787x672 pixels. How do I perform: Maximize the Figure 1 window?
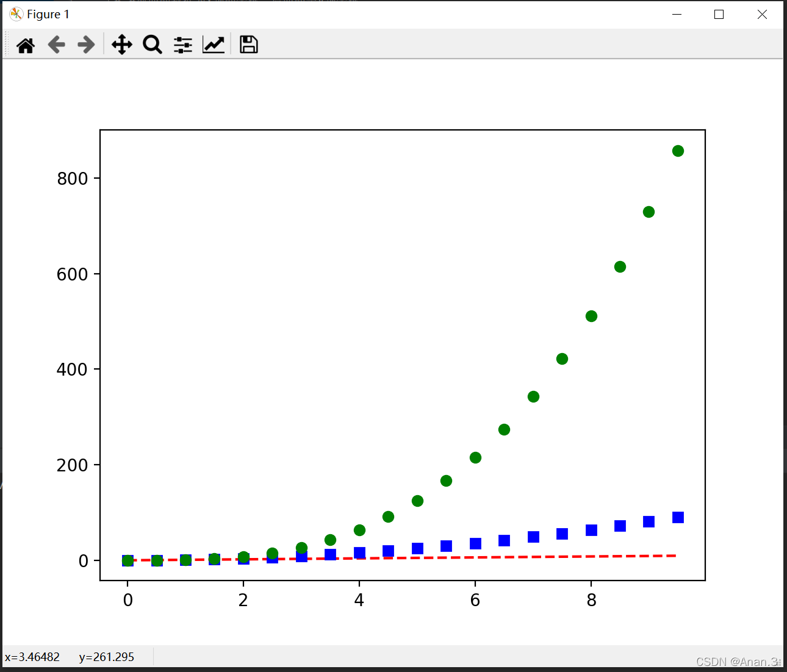(719, 14)
